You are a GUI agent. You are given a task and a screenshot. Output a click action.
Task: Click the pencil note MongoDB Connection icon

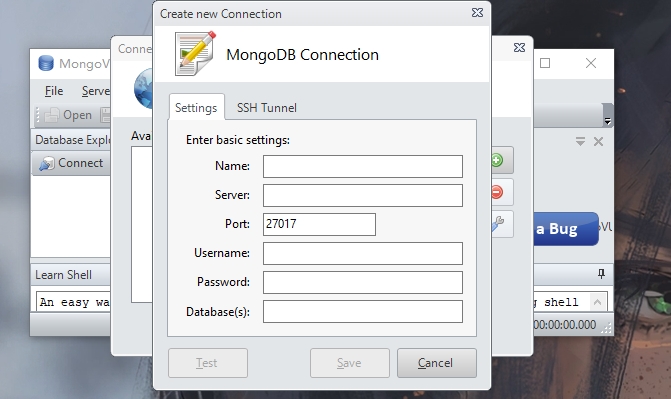(x=195, y=54)
